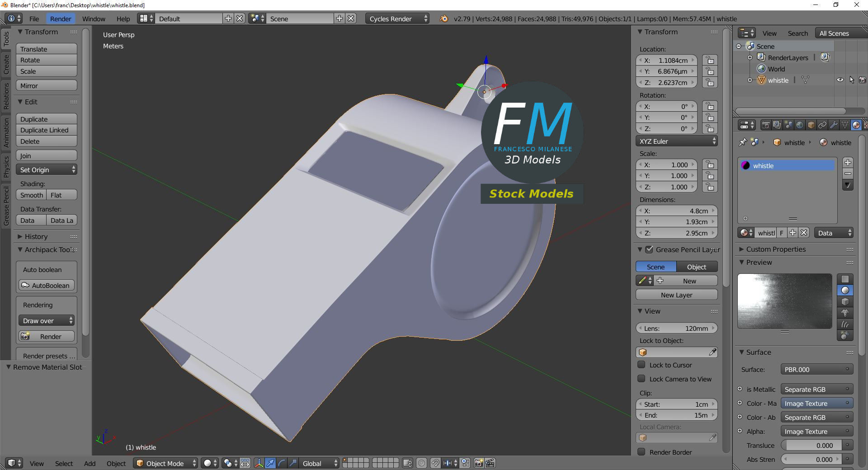Open the Render menu
The width and height of the screenshot is (868, 470).
tap(61, 19)
